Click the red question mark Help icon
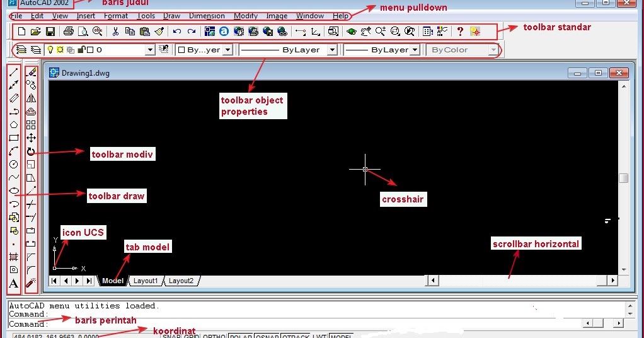This screenshot has height=338, width=644. point(460,32)
